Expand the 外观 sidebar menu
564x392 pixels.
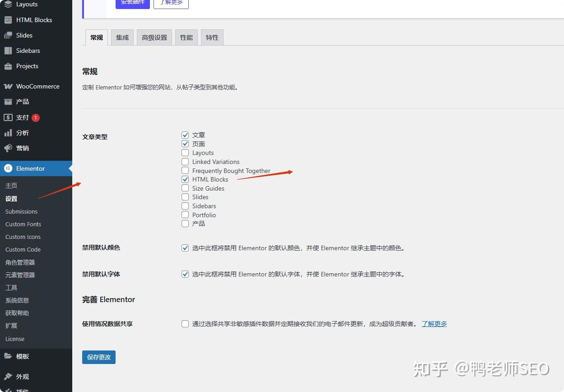(x=20, y=377)
